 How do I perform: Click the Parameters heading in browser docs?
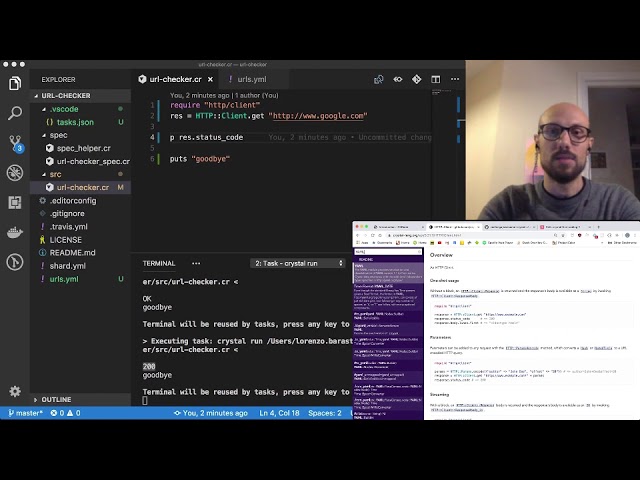pos(440,338)
